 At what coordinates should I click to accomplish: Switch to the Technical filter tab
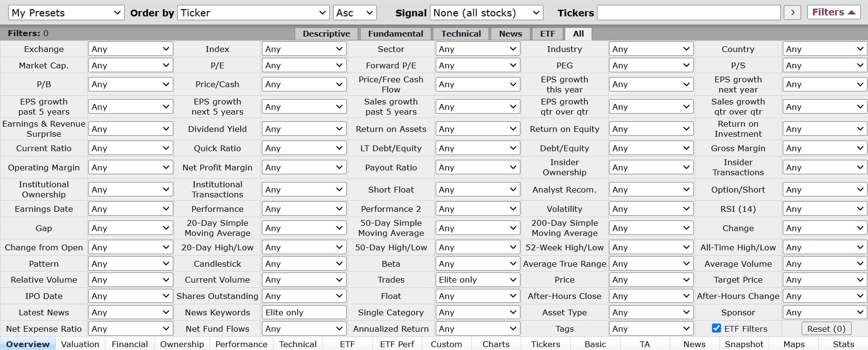(461, 34)
